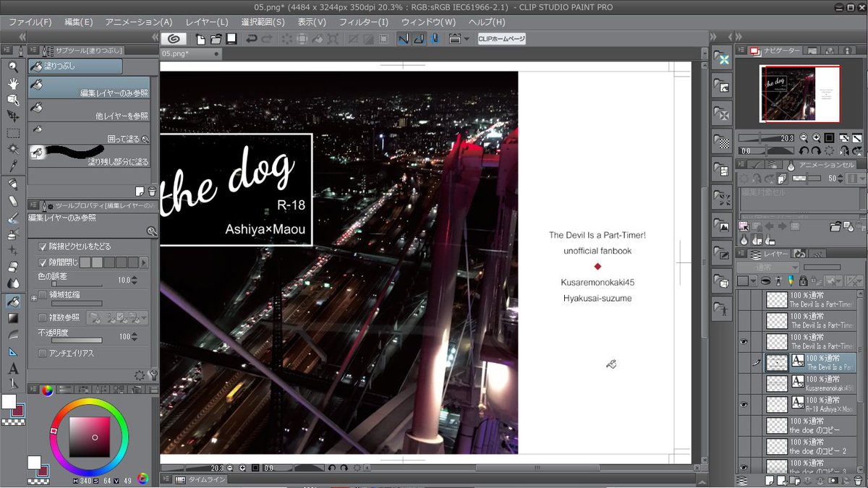Click the Undo arrow
Image resolution: width=868 pixels, height=488 pixels.
pyautogui.click(x=251, y=38)
